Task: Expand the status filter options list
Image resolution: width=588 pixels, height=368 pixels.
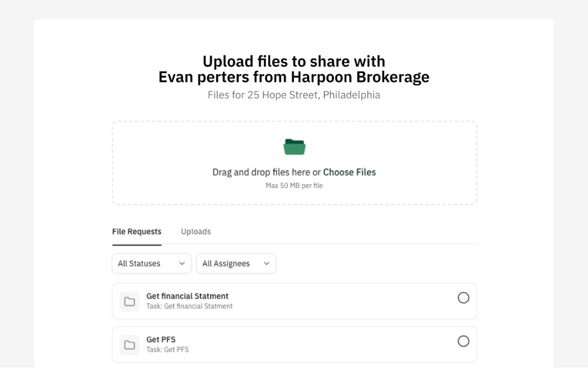Action: point(151,263)
